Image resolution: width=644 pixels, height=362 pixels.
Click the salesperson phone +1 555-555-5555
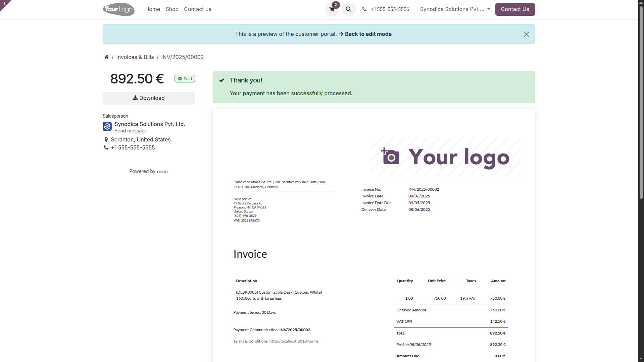tap(133, 148)
